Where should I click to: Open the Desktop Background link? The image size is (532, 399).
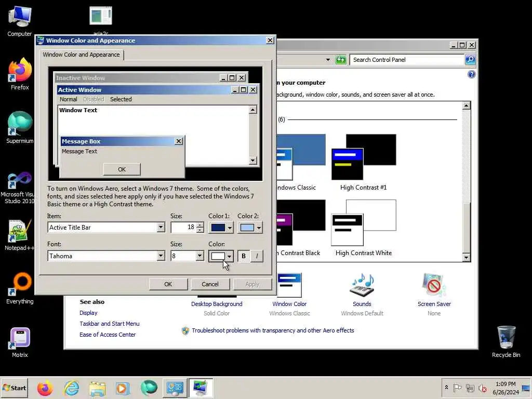(x=217, y=304)
